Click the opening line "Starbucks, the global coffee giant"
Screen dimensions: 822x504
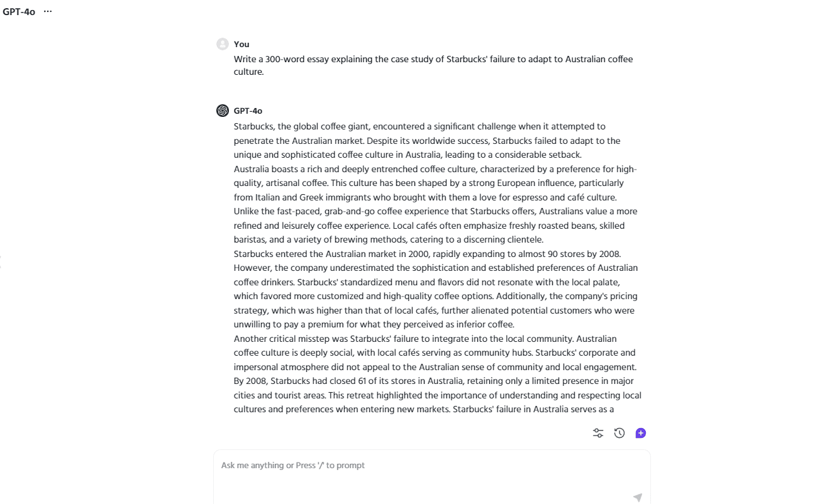coord(419,126)
